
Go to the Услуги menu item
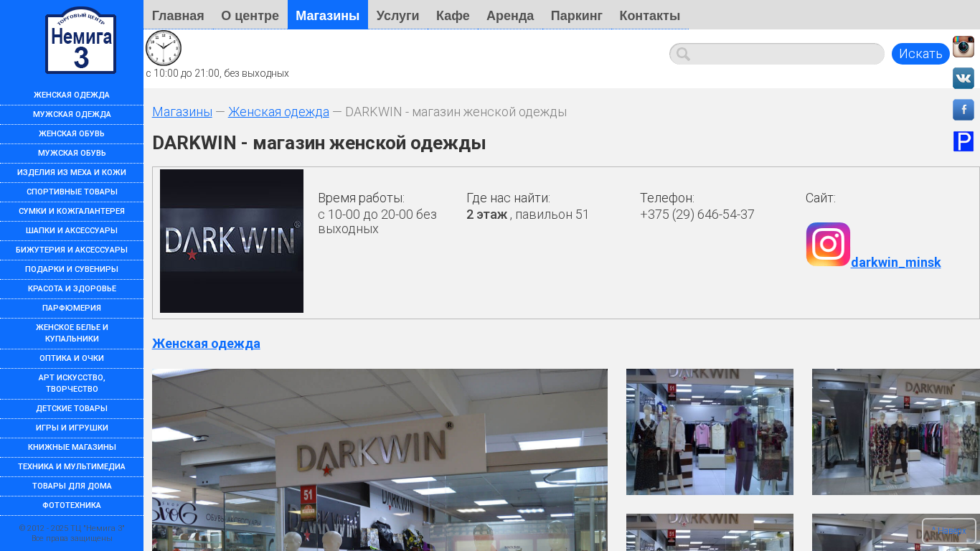397,15
